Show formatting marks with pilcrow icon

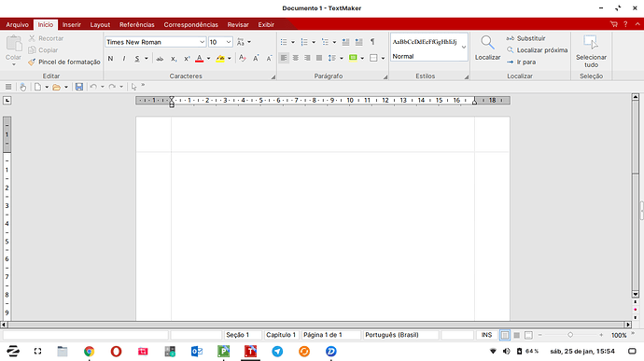(x=372, y=42)
